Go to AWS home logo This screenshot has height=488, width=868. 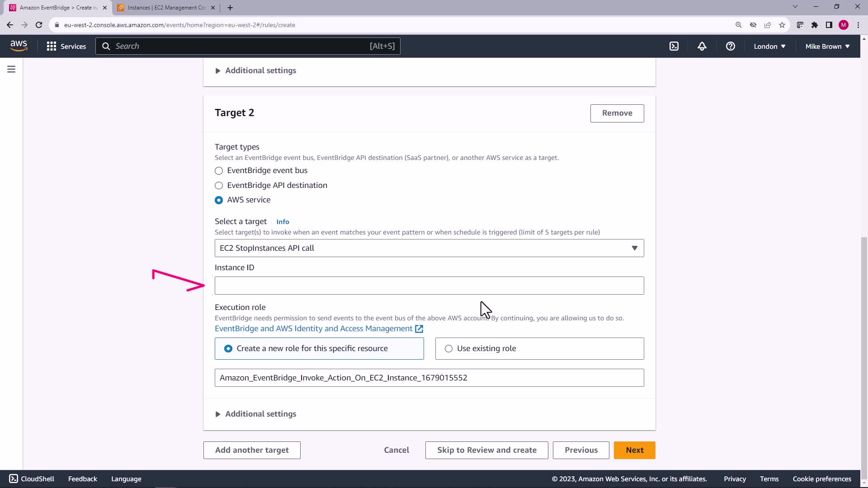tap(19, 46)
